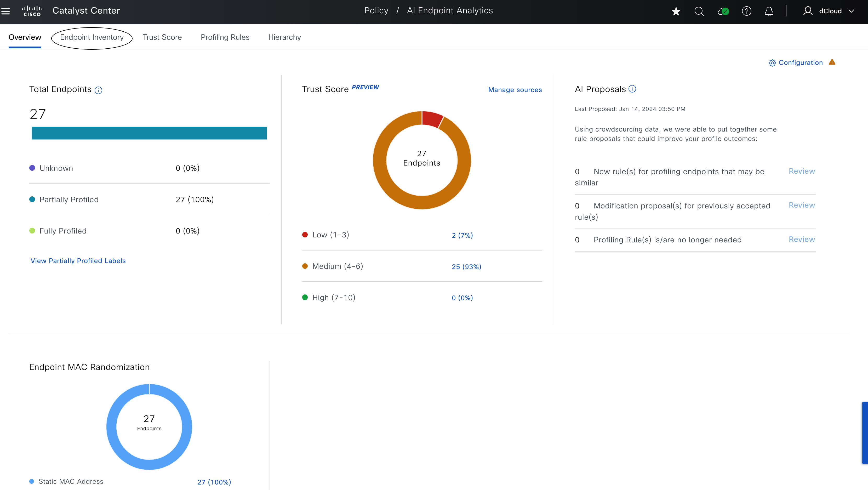Click the purple Unknown legend dot
The image size is (868, 490).
click(x=32, y=168)
